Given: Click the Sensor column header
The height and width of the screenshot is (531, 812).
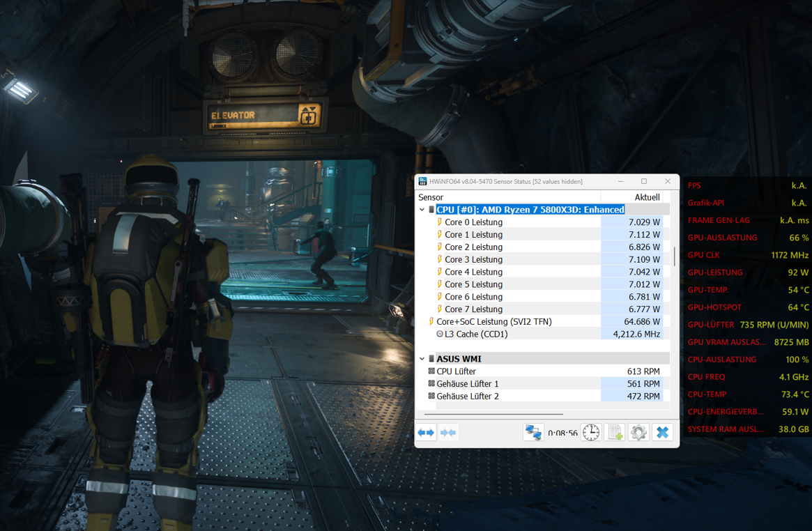Looking at the screenshot, I should pos(431,197).
